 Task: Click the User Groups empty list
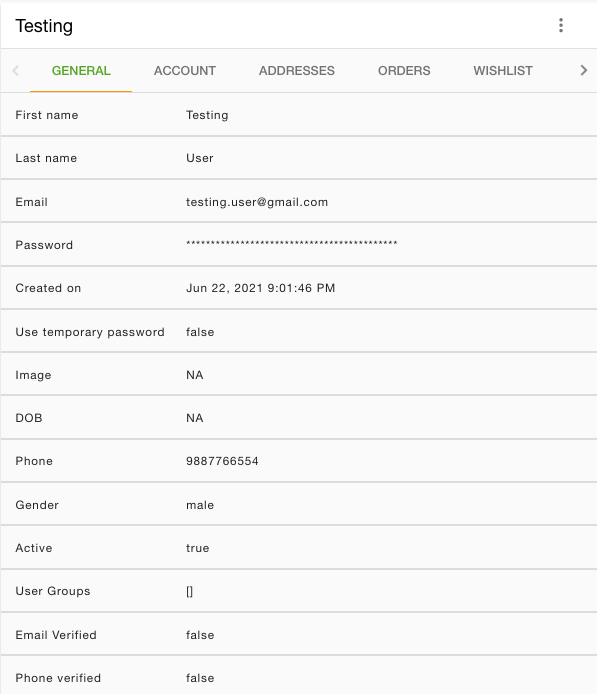coord(189,591)
